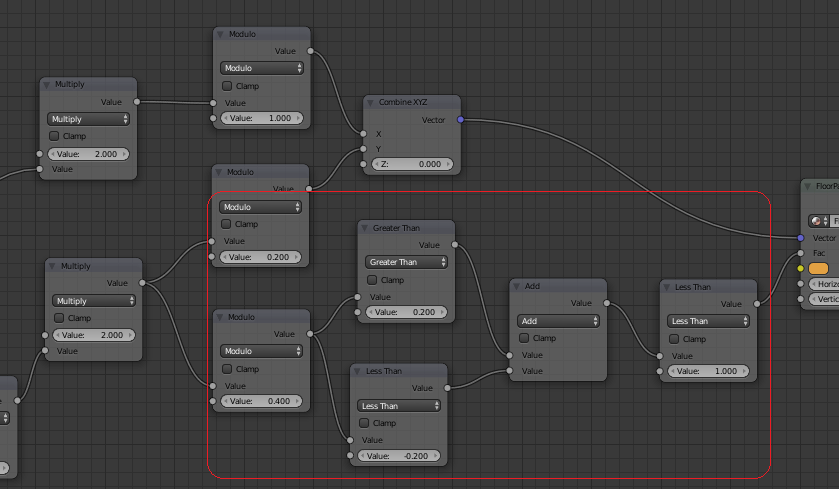Click the Value output socket of Modulo 1.000 node
The image size is (839, 489).
(310, 51)
